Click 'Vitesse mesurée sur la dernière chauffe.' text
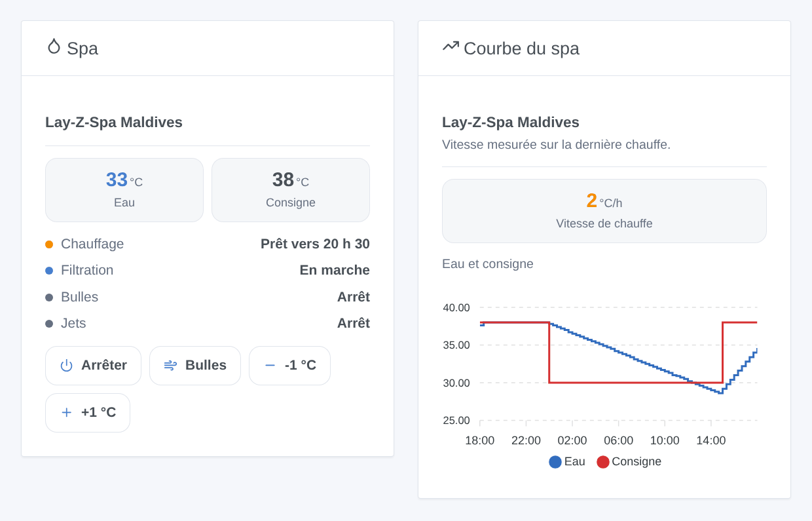The width and height of the screenshot is (812, 521). [556, 144]
